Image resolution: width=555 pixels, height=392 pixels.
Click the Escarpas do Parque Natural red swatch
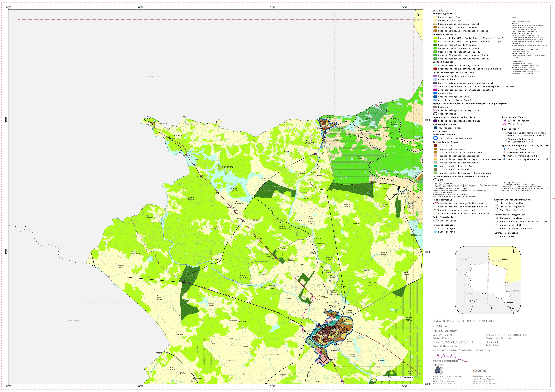click(435, 69)
